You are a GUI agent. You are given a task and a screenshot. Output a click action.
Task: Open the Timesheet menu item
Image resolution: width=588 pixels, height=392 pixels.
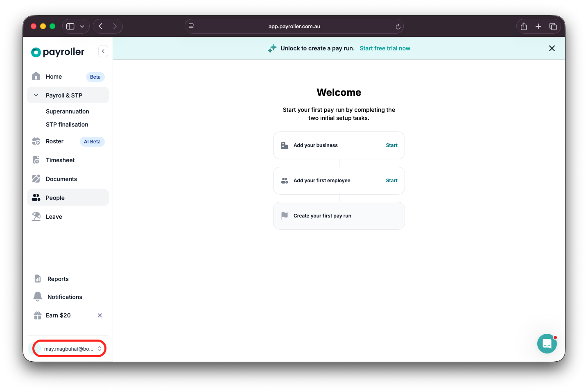click(68, 160)
